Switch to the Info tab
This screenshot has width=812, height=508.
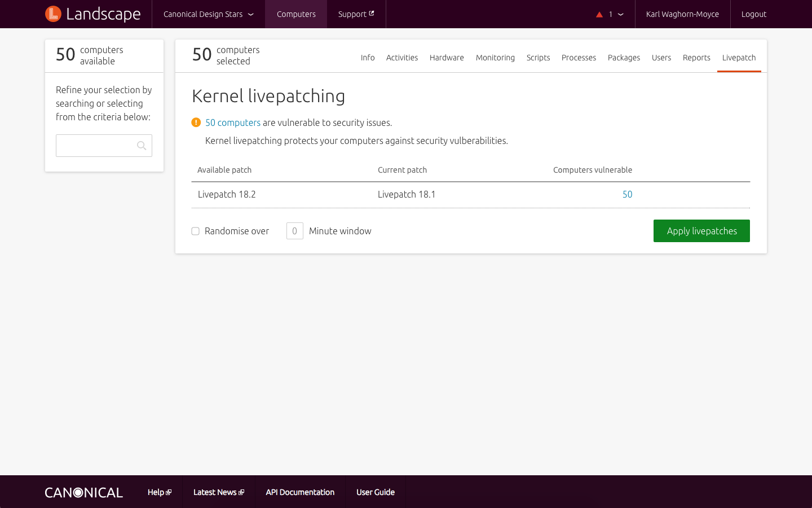point(368,58)
